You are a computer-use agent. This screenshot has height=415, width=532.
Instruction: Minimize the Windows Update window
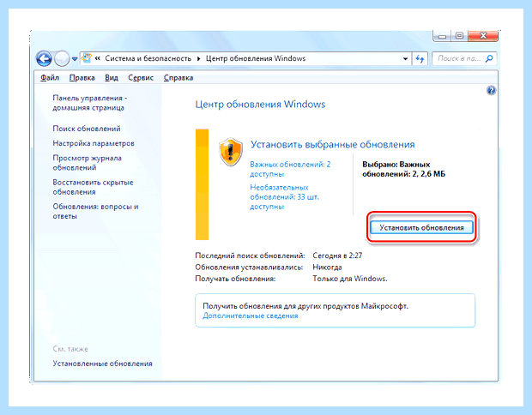tap(442, 36)
